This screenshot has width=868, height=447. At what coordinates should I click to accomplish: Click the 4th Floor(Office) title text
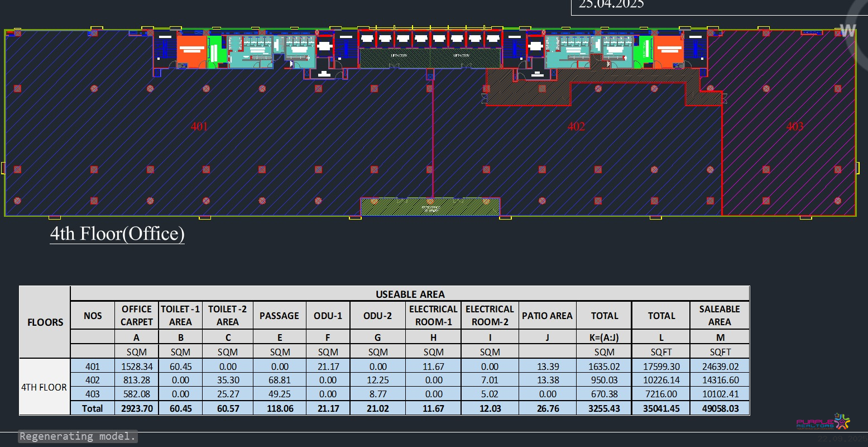tap(117, 234)
